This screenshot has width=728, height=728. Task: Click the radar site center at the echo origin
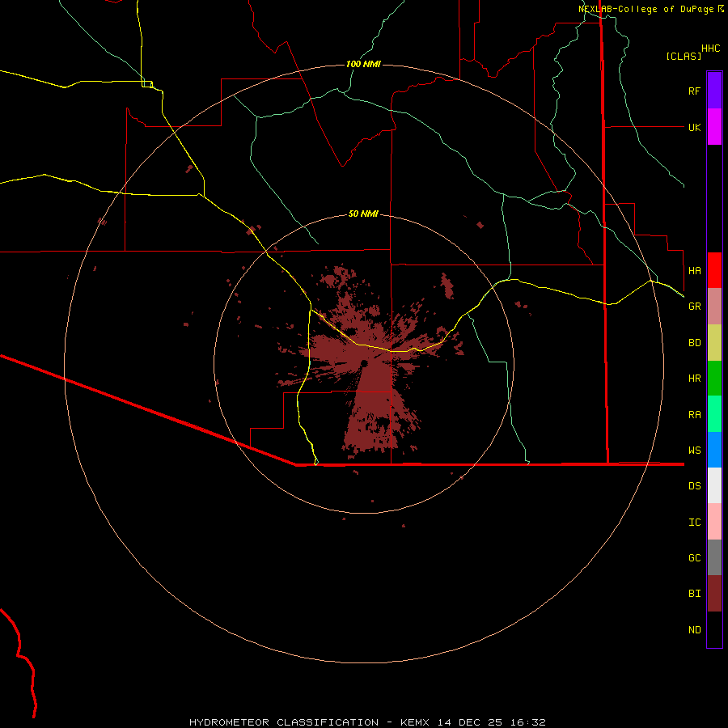pos(365,363)
